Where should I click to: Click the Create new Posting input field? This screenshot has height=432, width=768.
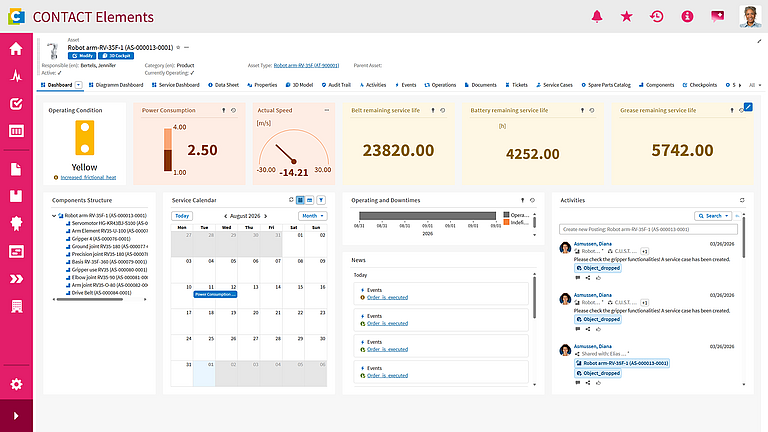tap(648, 229)
